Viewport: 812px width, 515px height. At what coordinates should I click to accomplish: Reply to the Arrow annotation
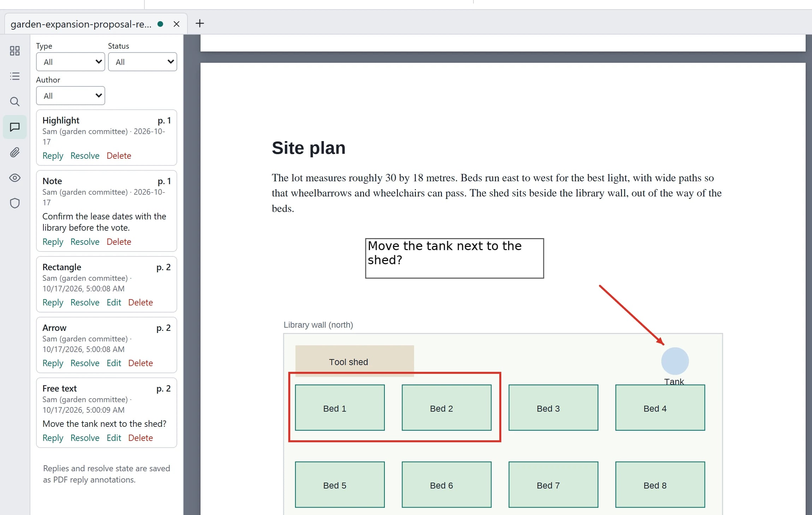53,363
